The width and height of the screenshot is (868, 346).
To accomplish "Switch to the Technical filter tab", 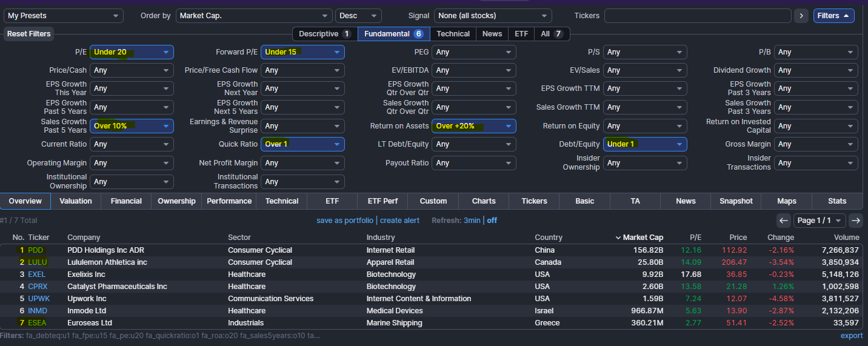I will tap(453, 34).
